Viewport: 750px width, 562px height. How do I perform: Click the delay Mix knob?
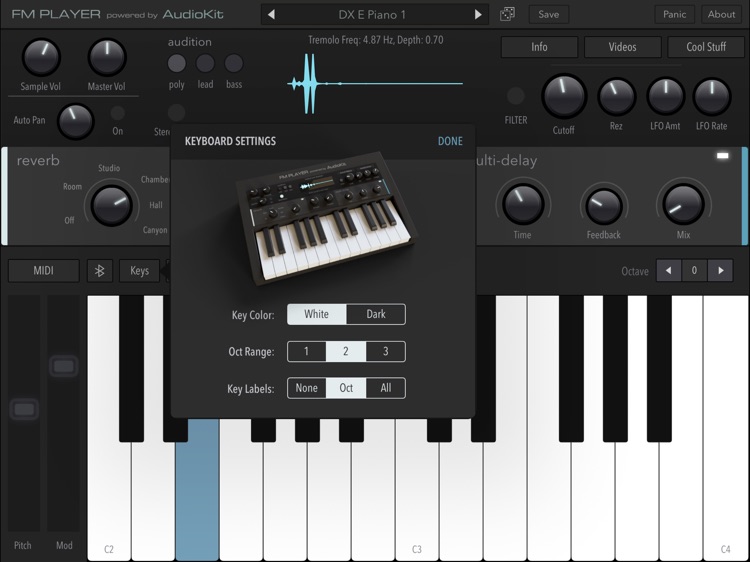pyautogui.click(x=684, y=204)
